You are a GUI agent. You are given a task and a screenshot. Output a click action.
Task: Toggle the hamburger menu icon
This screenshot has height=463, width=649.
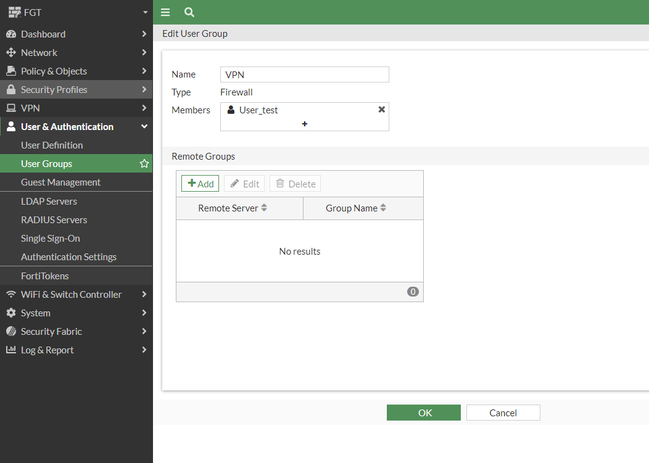click(x=166, y=12)
